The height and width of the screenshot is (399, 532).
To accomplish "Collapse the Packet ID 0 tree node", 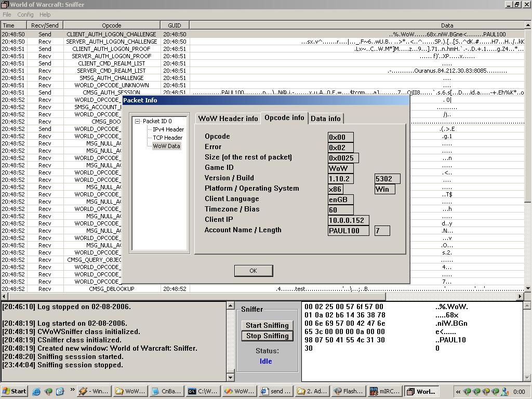I will (x=137, y=121).
